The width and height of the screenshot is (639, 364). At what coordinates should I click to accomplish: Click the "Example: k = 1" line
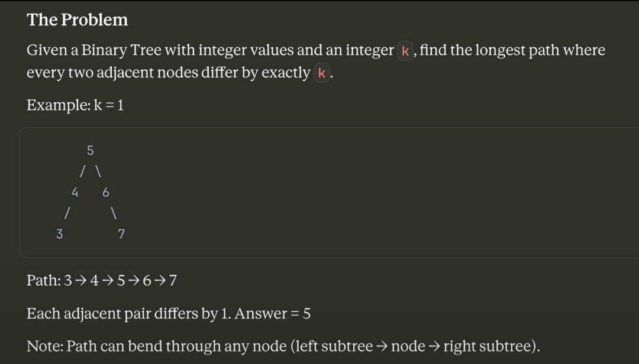click(x=75, y=106)
